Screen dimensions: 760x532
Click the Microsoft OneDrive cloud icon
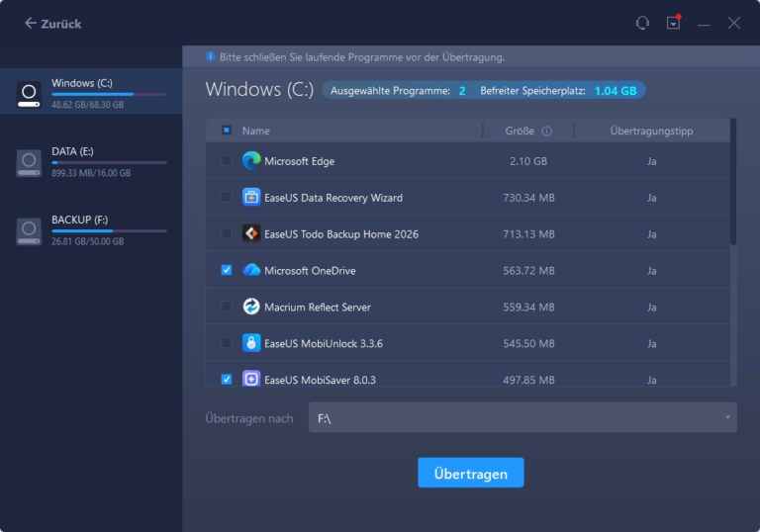251,270
